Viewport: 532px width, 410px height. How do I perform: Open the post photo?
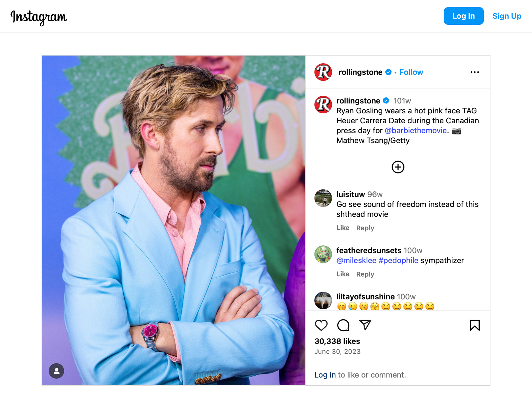(173, 220)
